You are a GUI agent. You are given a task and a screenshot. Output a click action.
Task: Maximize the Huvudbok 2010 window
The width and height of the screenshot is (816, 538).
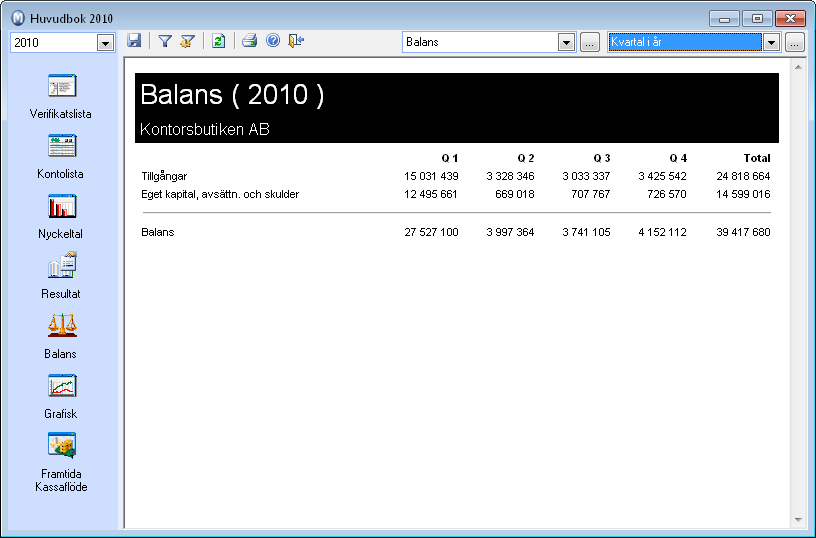(x=757, y=19)
